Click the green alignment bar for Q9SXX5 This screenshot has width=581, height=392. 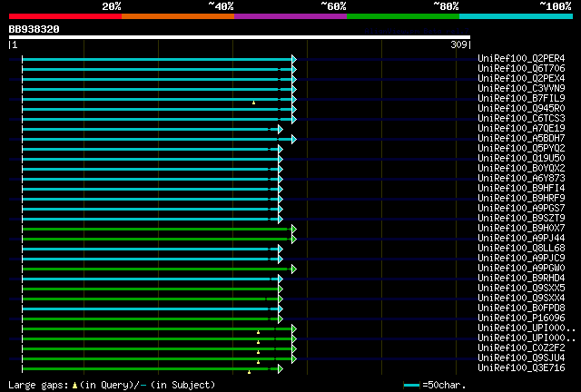pyautogui.click(x=150, y=289)
